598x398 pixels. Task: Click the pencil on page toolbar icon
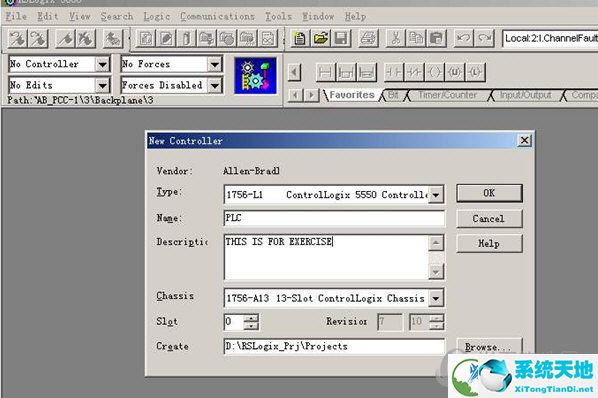166,39
